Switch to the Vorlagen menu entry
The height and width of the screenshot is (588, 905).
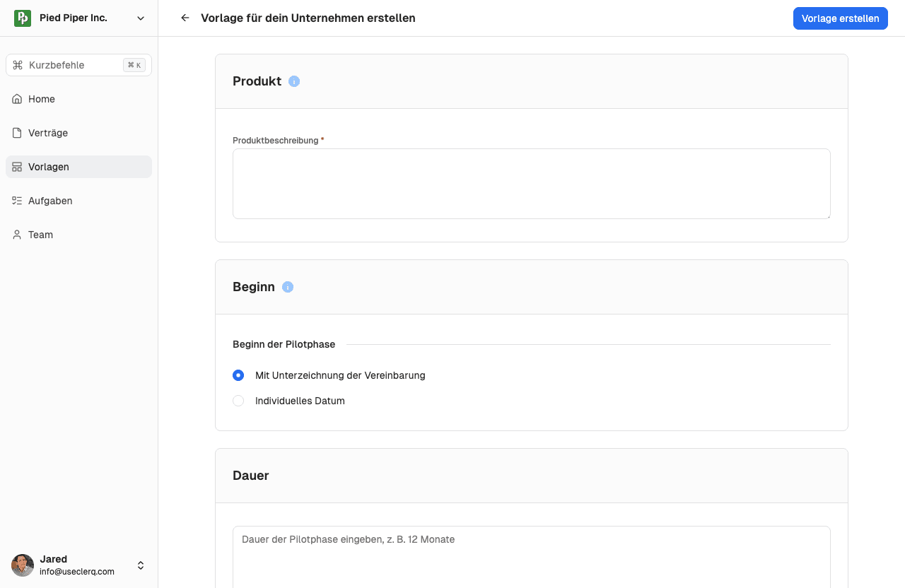(x=49, y=167)
